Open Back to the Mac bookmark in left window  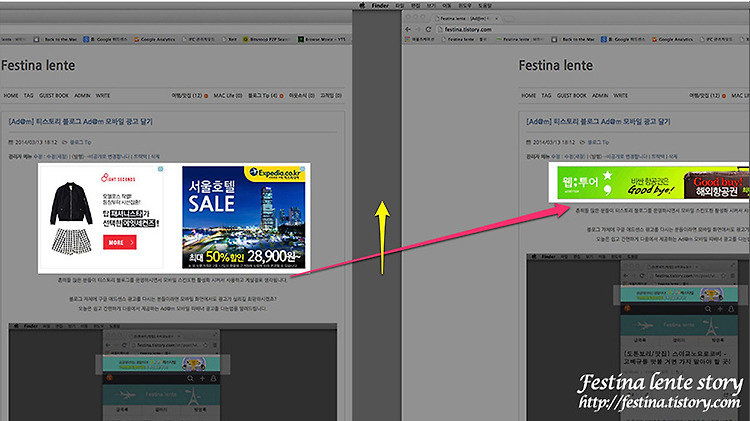(x=55, y=39)
